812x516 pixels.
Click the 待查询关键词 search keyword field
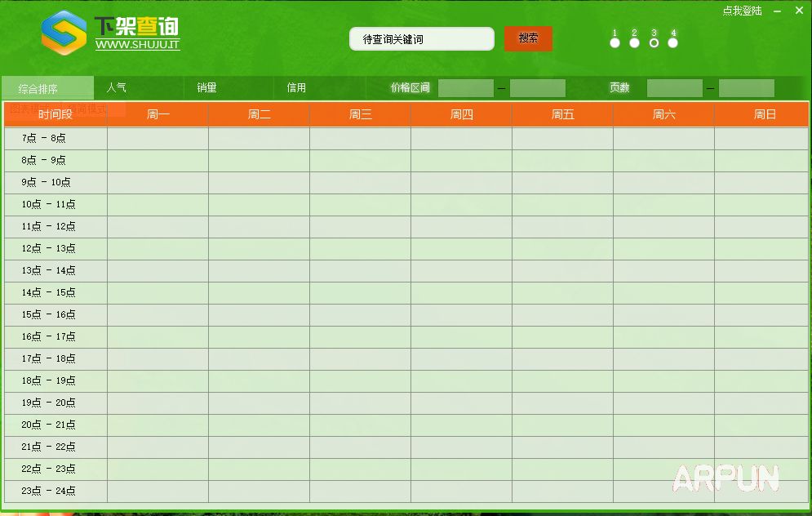pos(421,39)
